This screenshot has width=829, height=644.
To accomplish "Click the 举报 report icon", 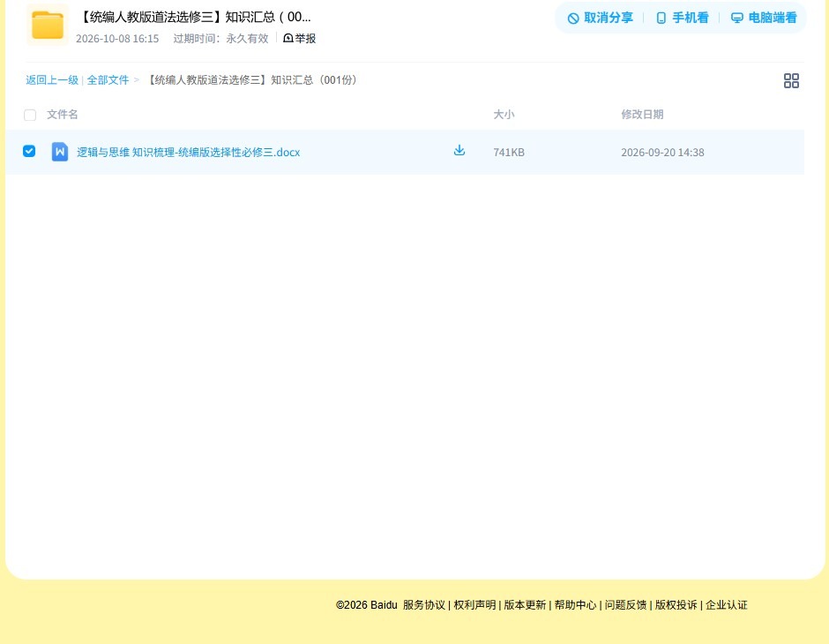I will tap(288, 38).
